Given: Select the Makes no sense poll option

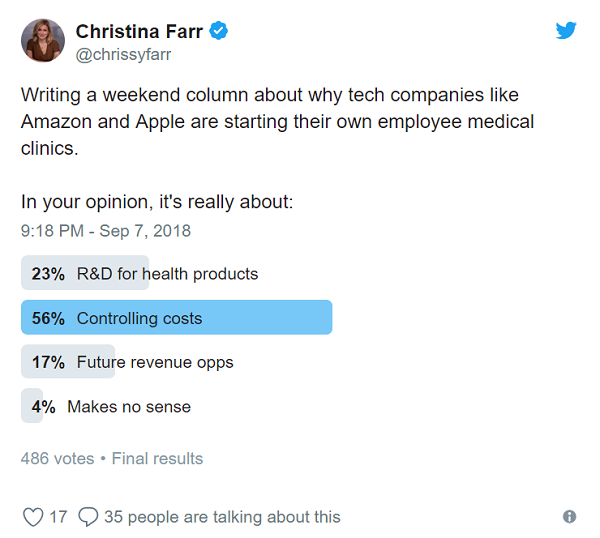Looking at the screenshot, I should tap(128, 406).
